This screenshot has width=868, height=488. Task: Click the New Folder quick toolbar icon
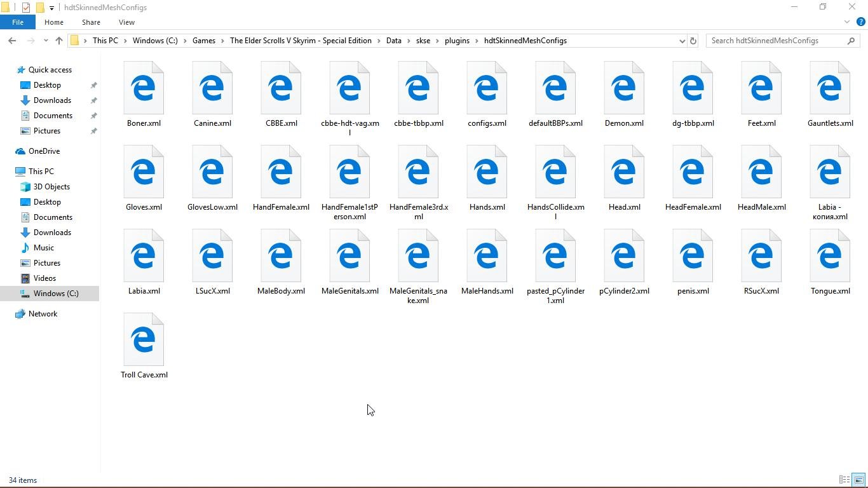(x=39, y=8)
